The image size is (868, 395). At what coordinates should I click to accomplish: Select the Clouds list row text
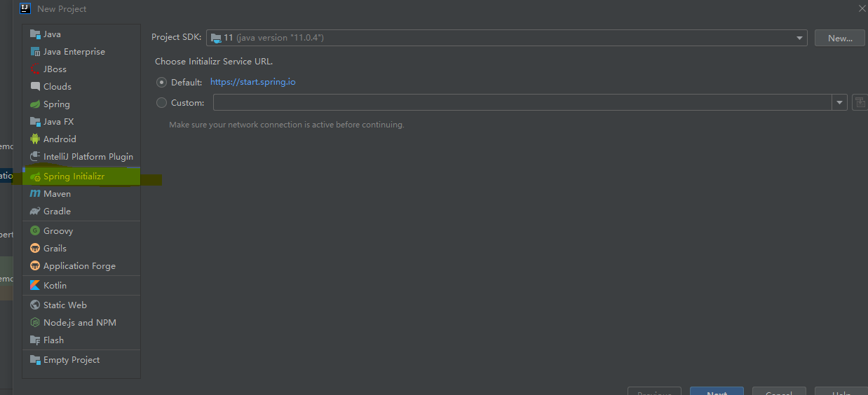(57, 87)
